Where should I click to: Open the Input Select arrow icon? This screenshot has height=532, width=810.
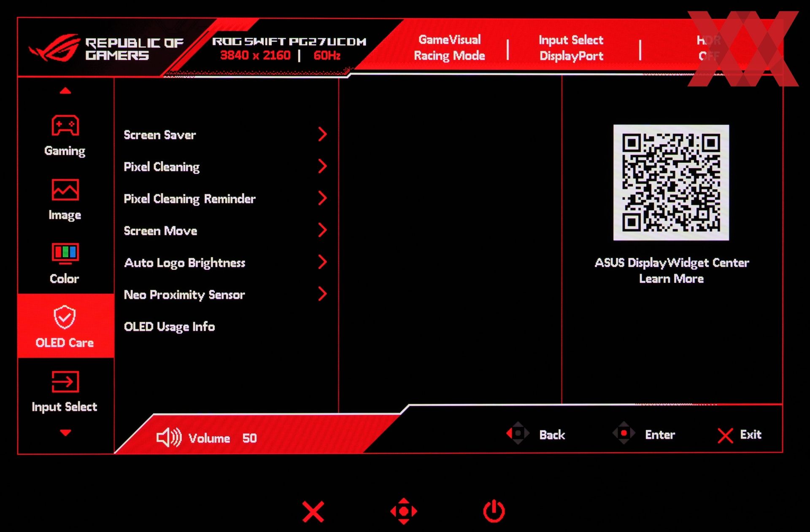65,382
